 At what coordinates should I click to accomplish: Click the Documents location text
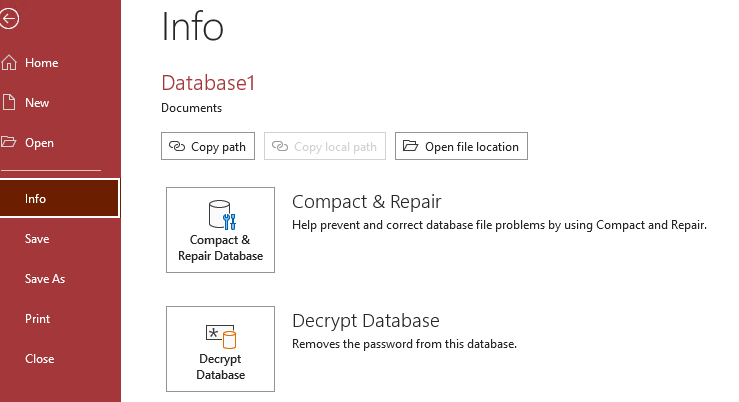[x=191, y=108]
